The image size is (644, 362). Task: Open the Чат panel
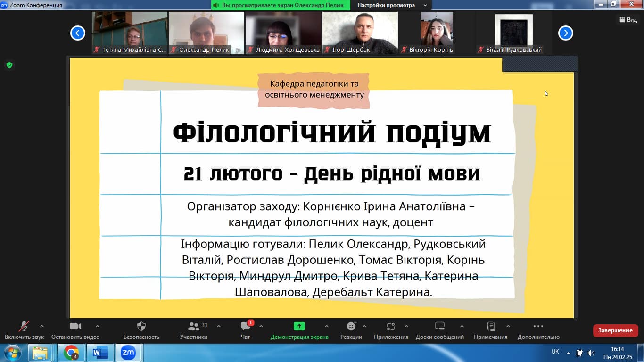[246, 330]
